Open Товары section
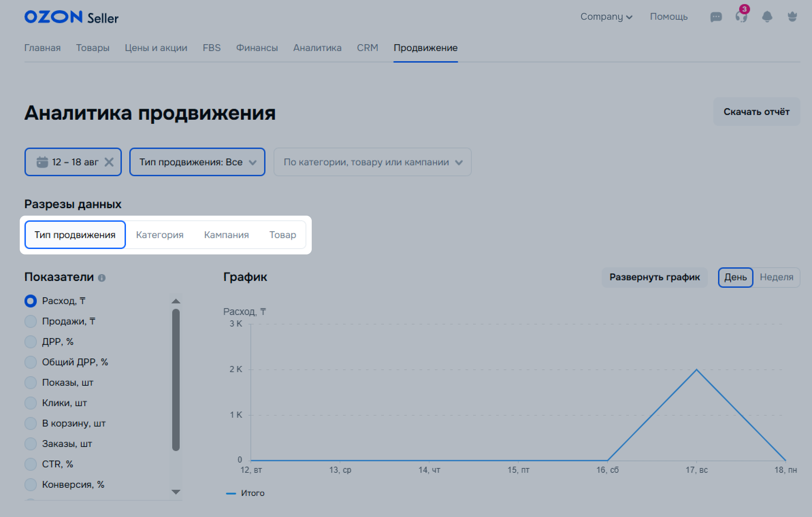The width and height of the screenshot is (812, 517). pyautogui.click(x=93, y=48)
